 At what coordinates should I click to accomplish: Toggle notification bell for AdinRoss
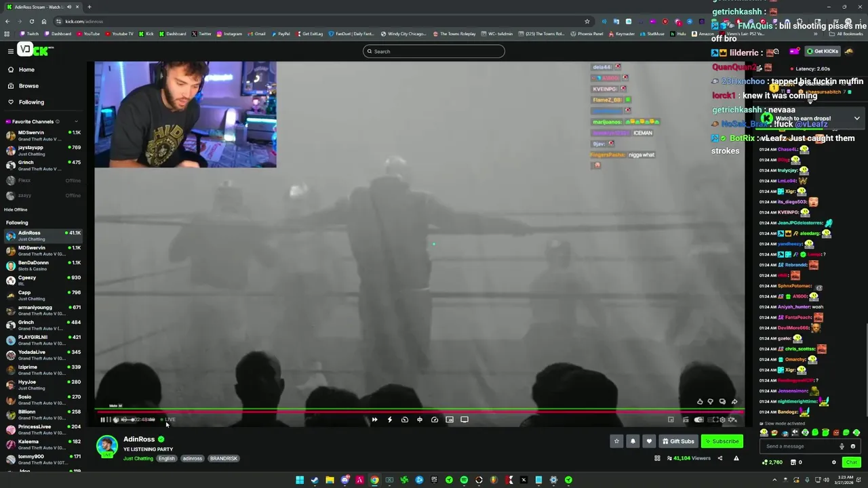(633, 441)
